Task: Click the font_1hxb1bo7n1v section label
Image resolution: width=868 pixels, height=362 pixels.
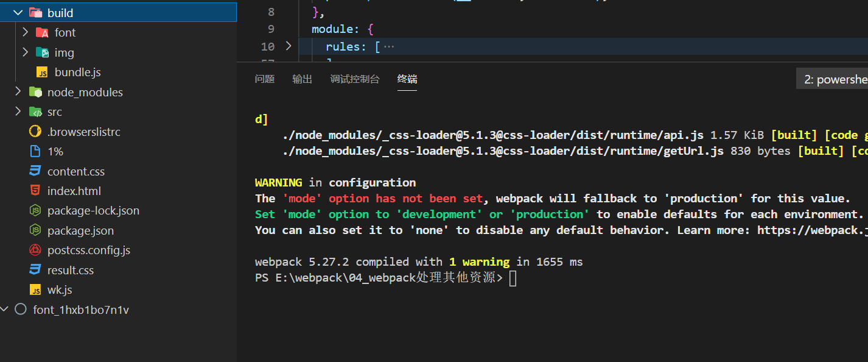Action: 81,310
